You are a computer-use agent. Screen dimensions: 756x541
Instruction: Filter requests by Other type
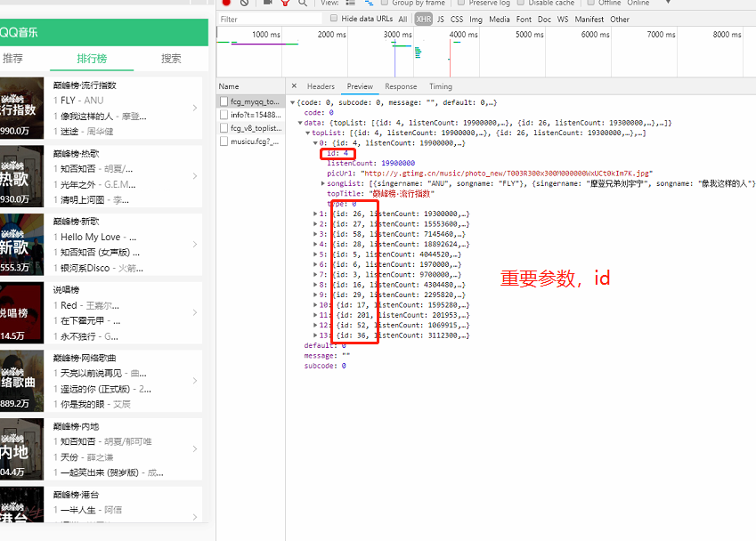point(620,20)
